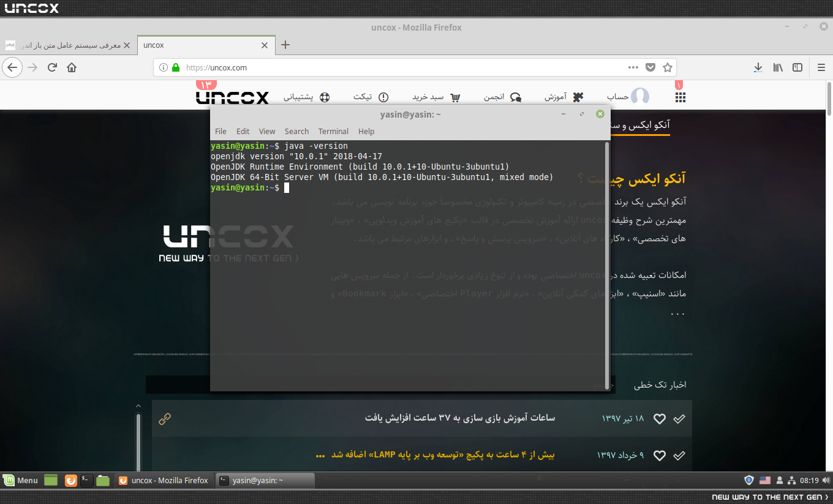Click the terminal window scrollbar
This screenshot has width=833, height=504.
pyautogui.click(x=607, y=265)
